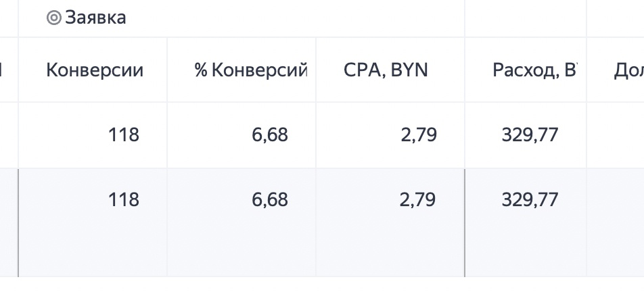Click 118 conversions in the shaded totals row
Viewport: 644px width, 292px height.
click(123, 200)
